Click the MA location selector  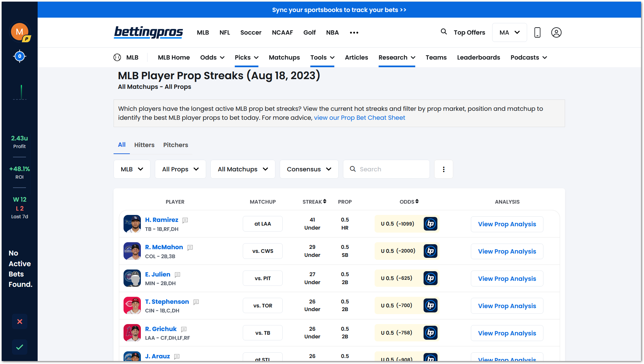tap(509, 32)
